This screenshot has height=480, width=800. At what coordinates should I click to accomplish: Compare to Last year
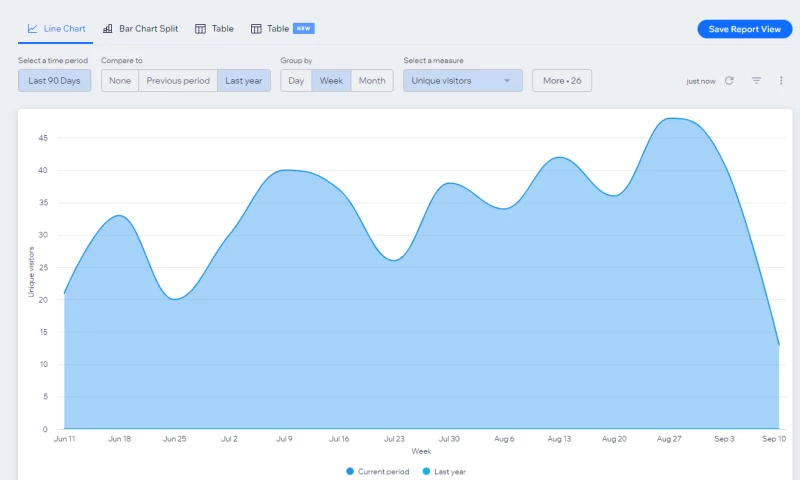pyautogui.click(x=244, y=81)
